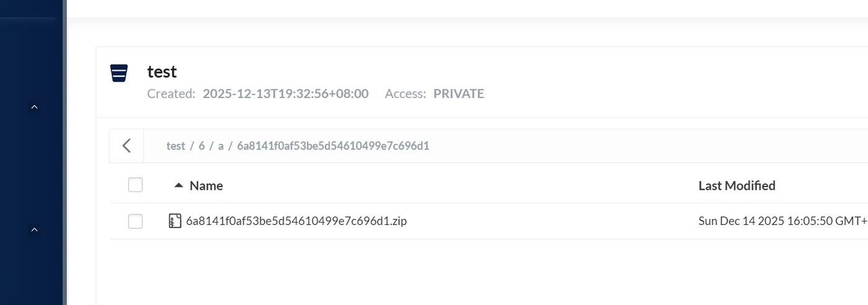This screenshot has width=868, height=305.
Task: Click the bold "test" bucket title
Action: pos(162,72)
